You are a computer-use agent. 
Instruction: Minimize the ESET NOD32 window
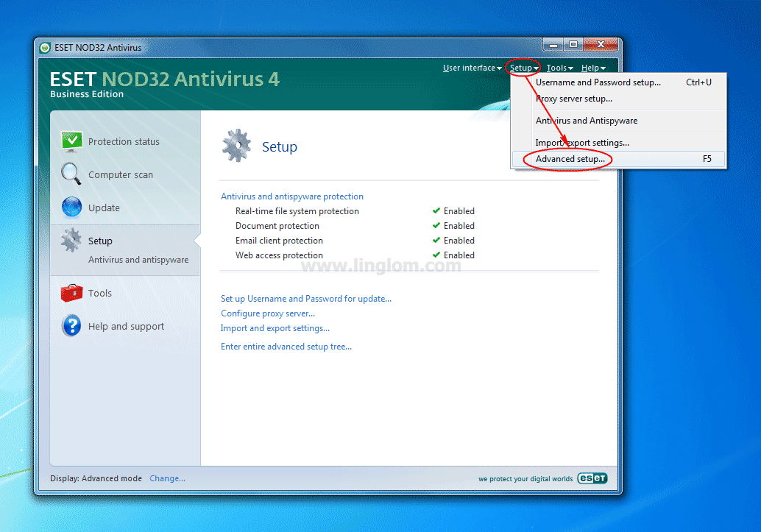click(x=553, y=45)
